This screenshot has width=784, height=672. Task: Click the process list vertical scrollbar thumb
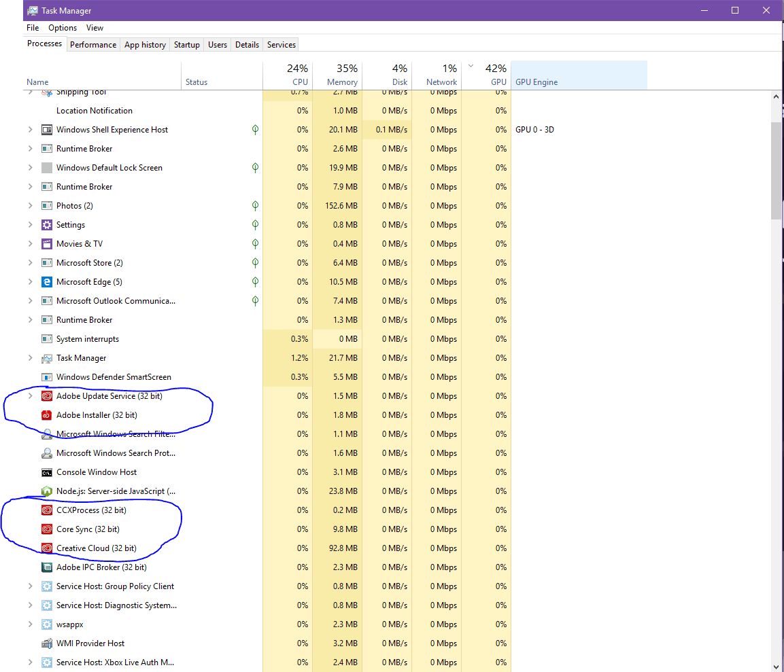(x=776, y=171)
